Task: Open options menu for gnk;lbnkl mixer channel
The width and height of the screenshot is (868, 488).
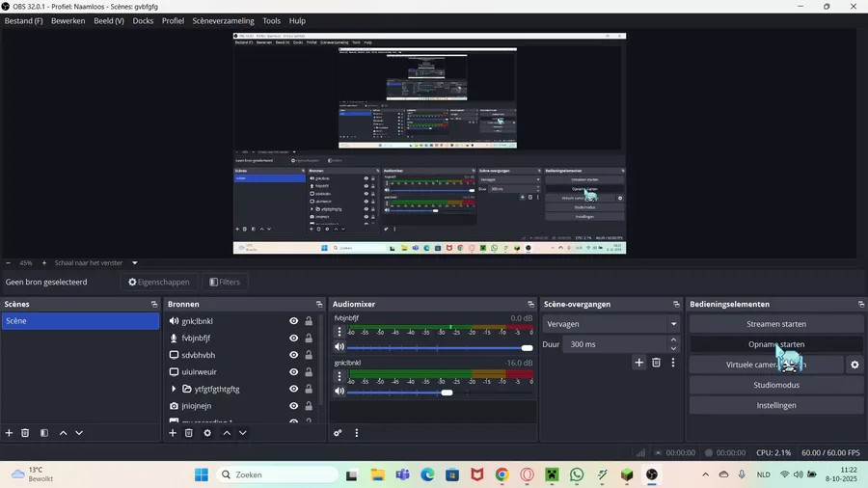Action: (x=339, y=376)
